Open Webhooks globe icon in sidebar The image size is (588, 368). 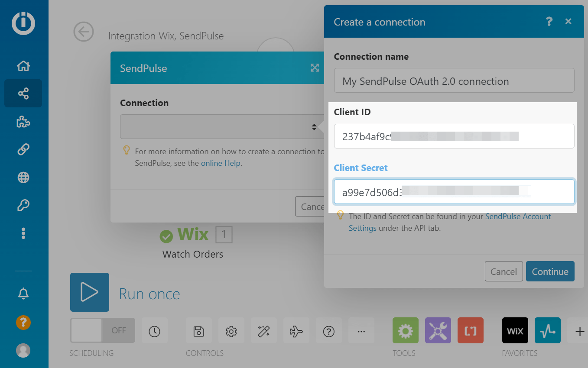23,178
